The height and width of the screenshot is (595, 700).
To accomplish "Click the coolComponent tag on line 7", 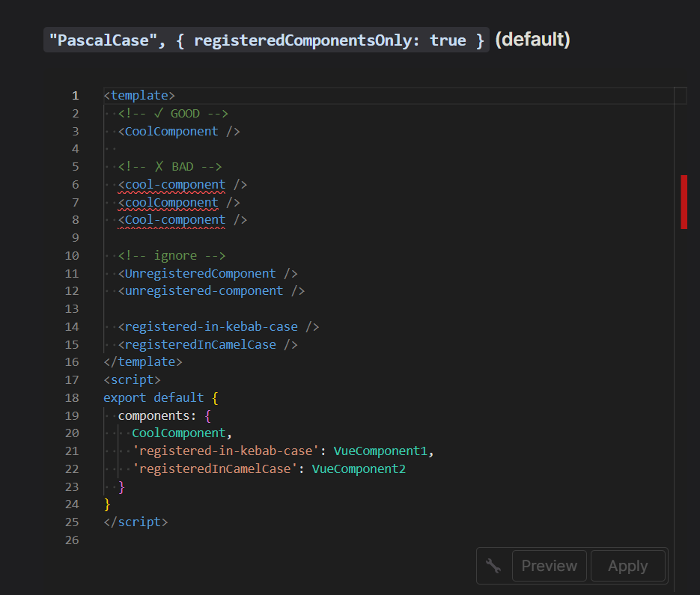I will [169, 202].
